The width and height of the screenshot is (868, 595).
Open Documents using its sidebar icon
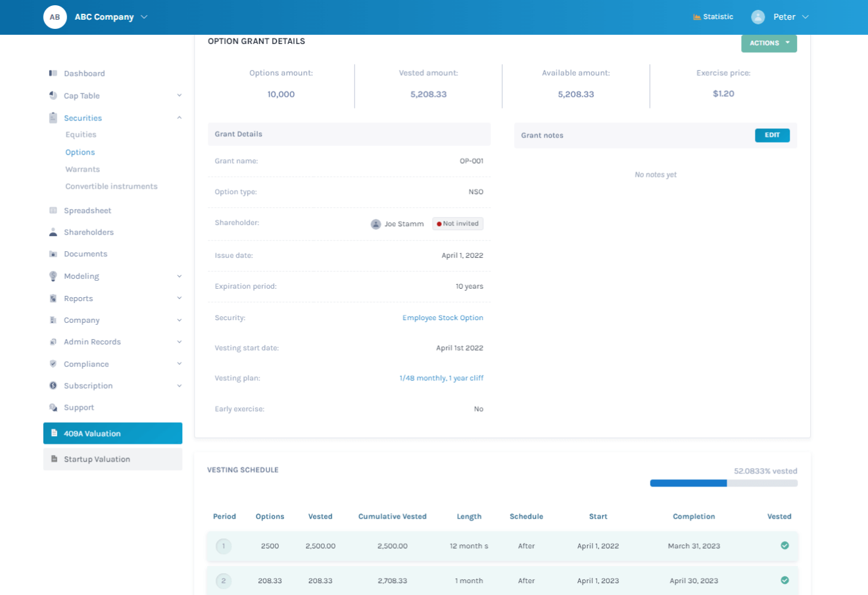pyautogui.click(x=53, y=254)
